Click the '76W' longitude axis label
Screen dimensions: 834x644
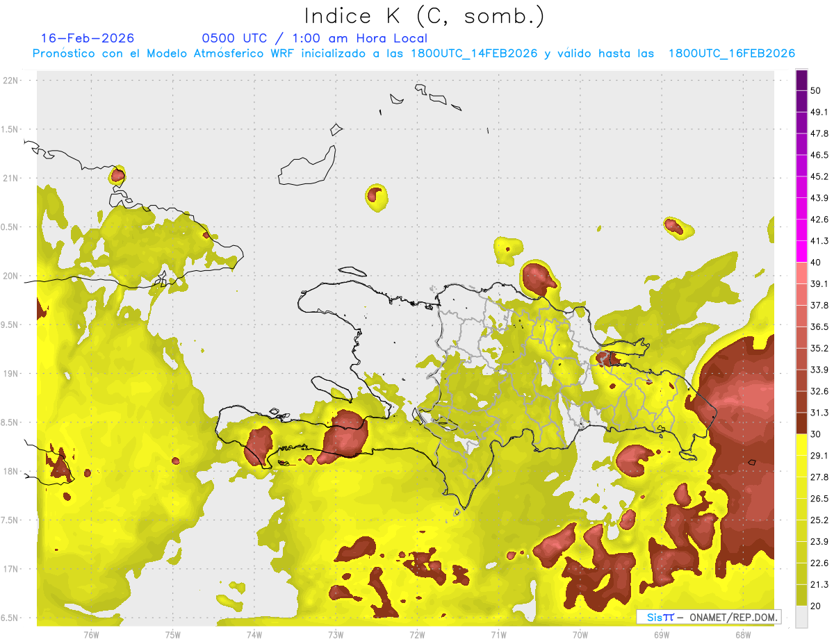pos(91,635)
